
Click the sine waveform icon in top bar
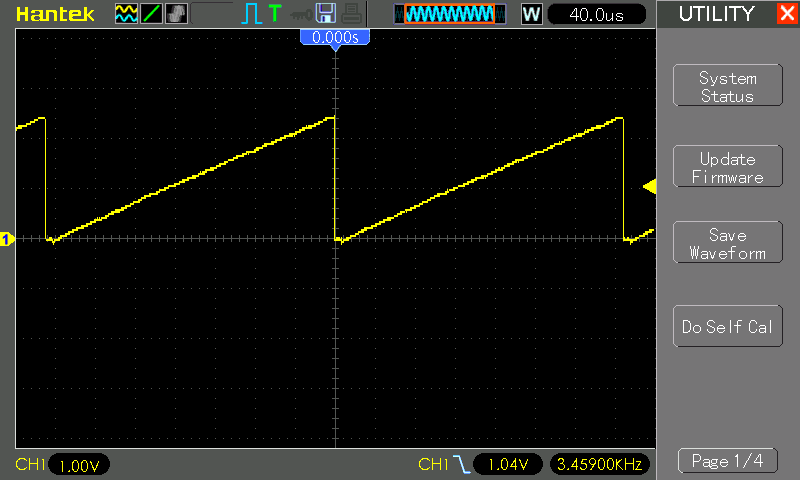[126, 14]
